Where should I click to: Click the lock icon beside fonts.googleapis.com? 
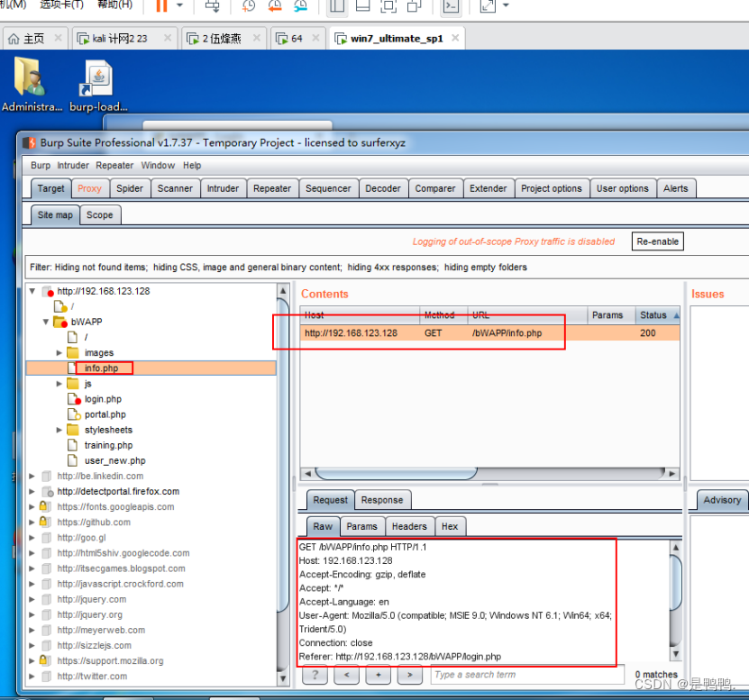(43, 505)
